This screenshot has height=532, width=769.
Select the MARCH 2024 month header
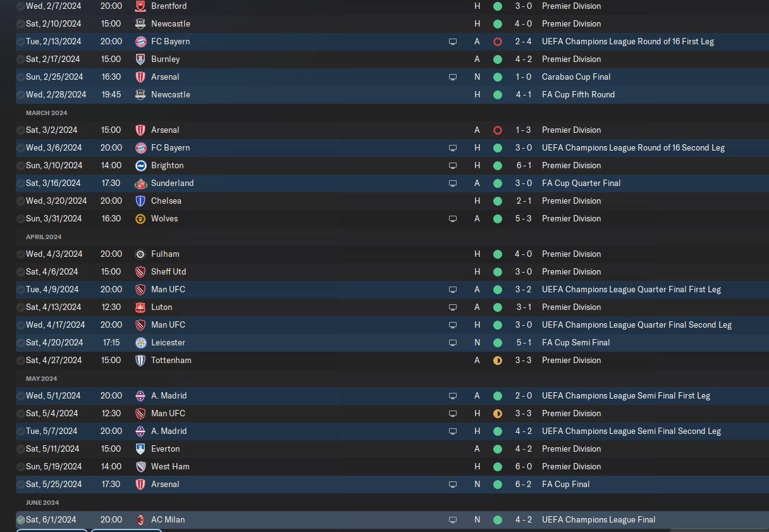(46, 113)
